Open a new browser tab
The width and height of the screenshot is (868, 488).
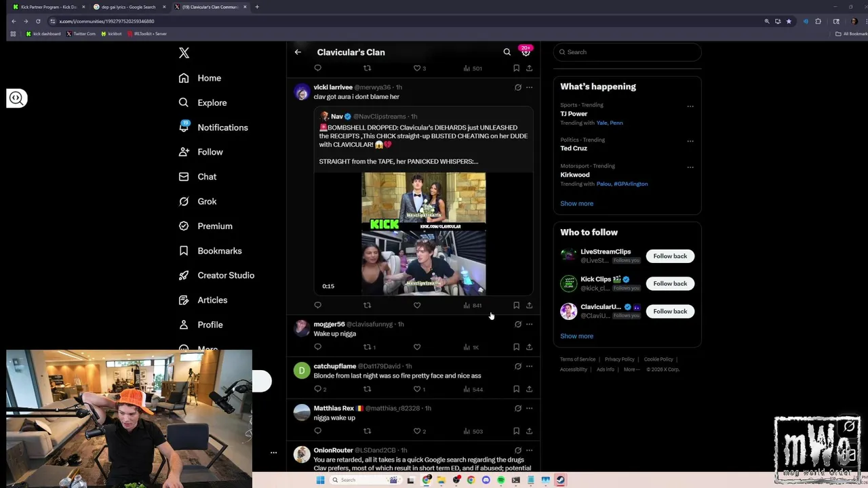[x=257, y=7]
